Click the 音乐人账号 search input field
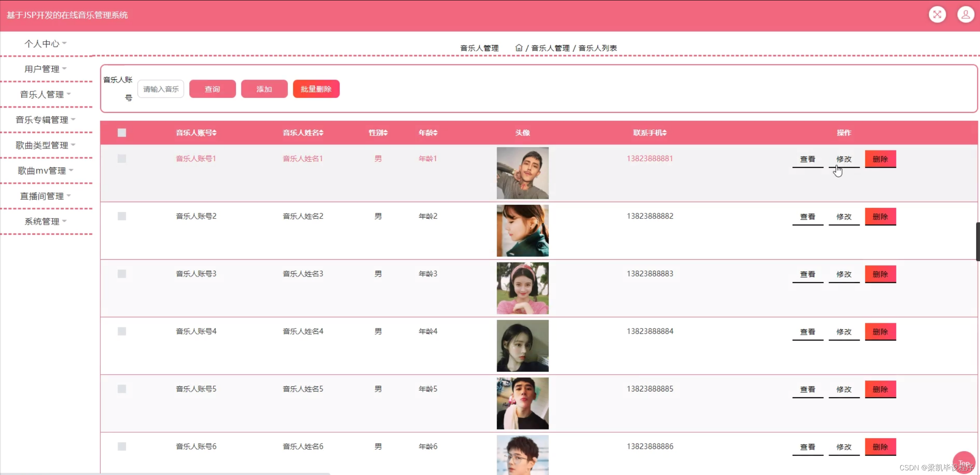The width and height of the screenshot is (980, 475). tap(160, 89)
